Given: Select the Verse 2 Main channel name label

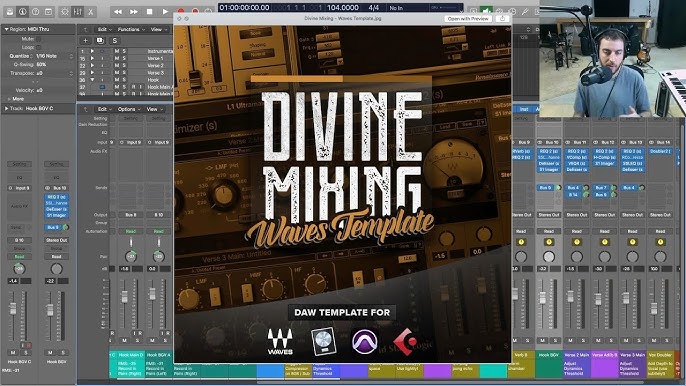Looking at the screenshot, I should click(577, 355).
